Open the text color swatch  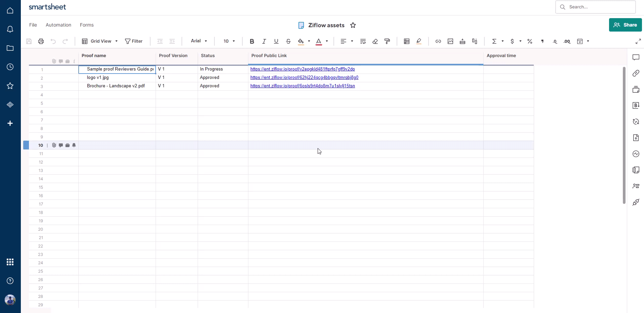pyautogui.click(x=319, y=41)
